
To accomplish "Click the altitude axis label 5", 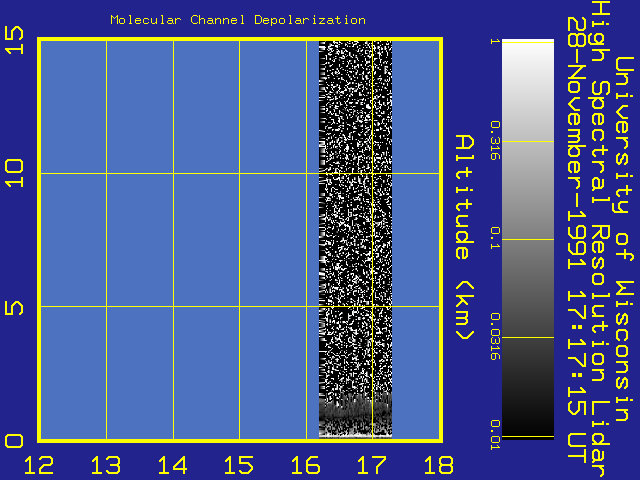I will [14, 308].
